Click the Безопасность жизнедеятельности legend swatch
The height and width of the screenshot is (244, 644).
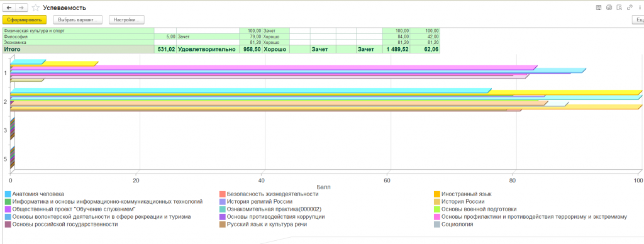coord(223,194)
